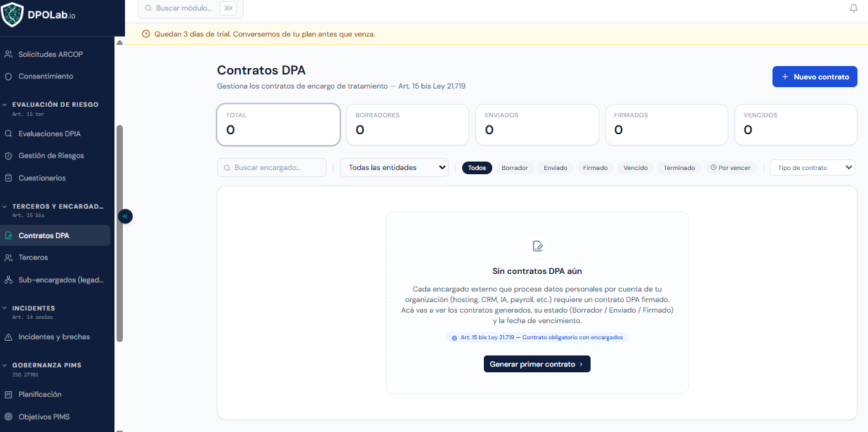Click the Cuestionarios clipboard icon

pos(8,178)
